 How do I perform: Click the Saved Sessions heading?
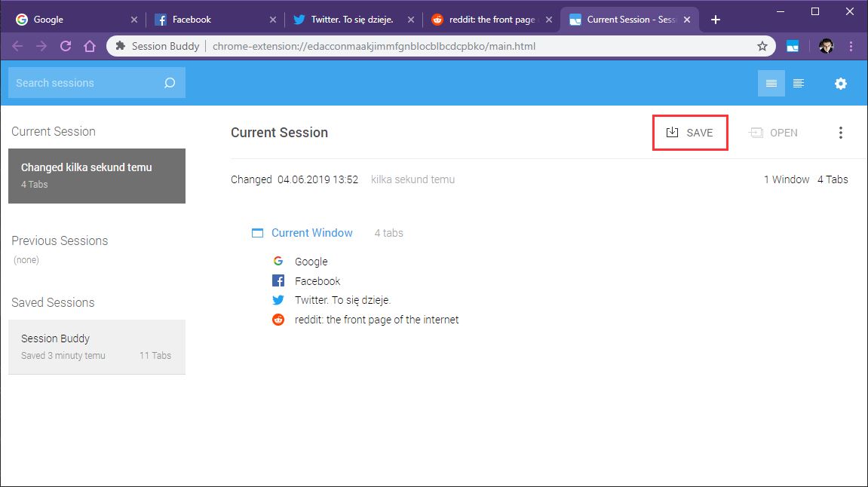[x=53, y=303]
